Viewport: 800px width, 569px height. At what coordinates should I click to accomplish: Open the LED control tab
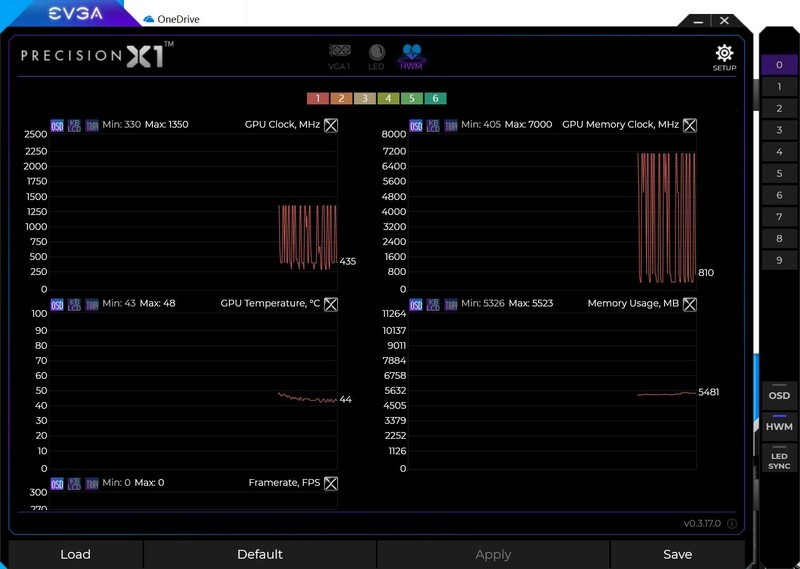tap(377, 57)
